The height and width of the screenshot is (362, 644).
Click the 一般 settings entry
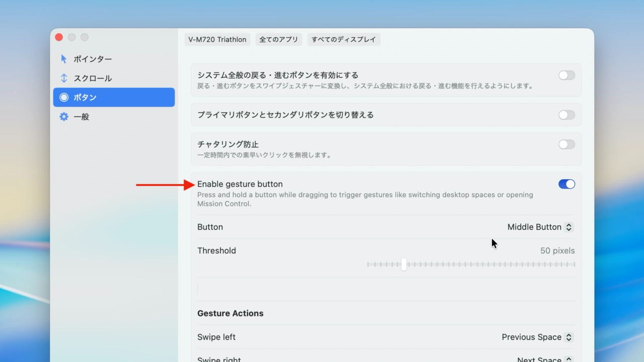pyautogui.click(x=82, y=116)
